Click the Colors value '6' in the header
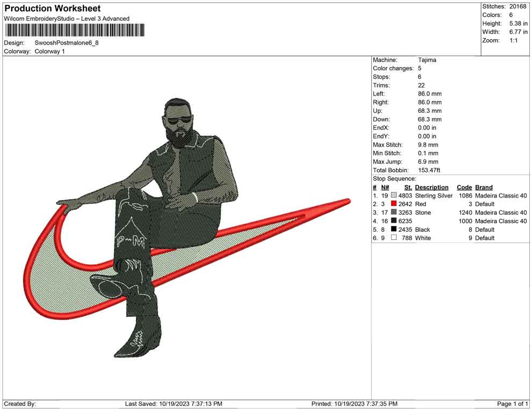The image size is (532, 409). pyautogui.click(x=511, y=15)
